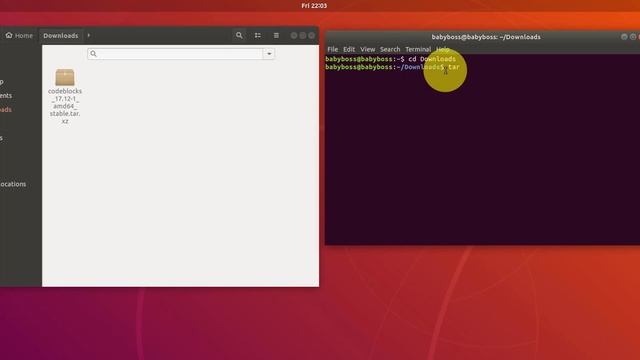
Task: Click inside the Files search input field
Action: coord(175,53)
